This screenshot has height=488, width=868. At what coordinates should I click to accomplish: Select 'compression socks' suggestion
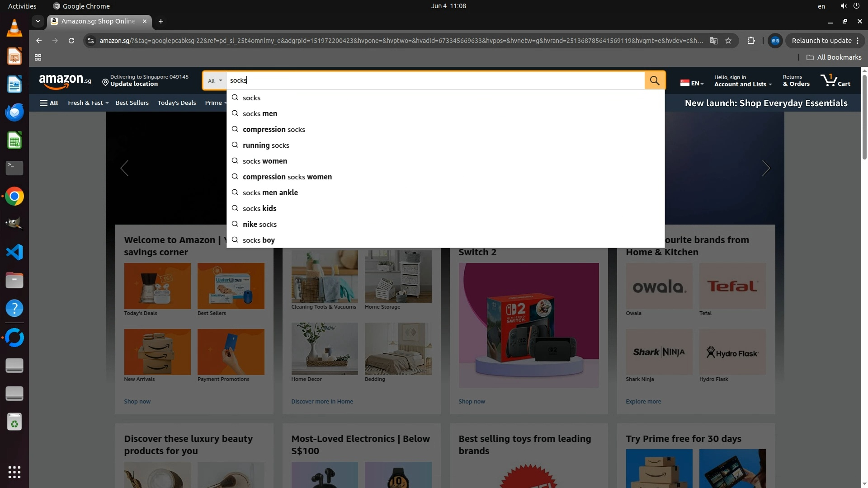[274, 130]
